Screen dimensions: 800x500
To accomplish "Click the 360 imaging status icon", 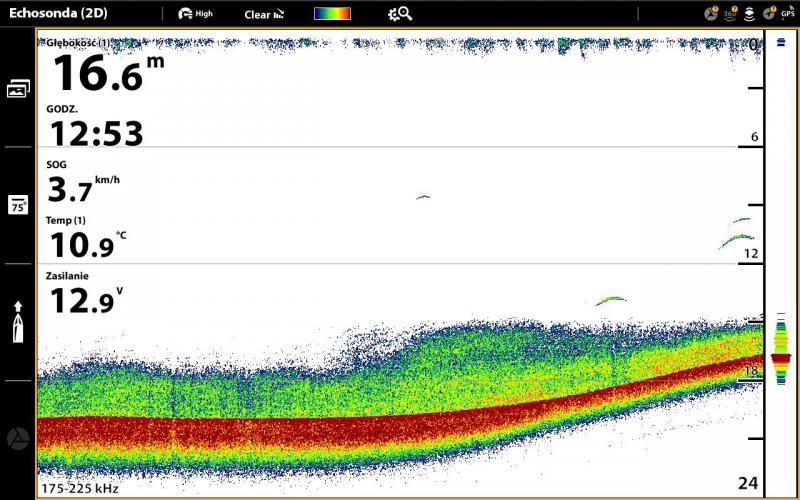I will pyautogui.click(x=730, y=14).
